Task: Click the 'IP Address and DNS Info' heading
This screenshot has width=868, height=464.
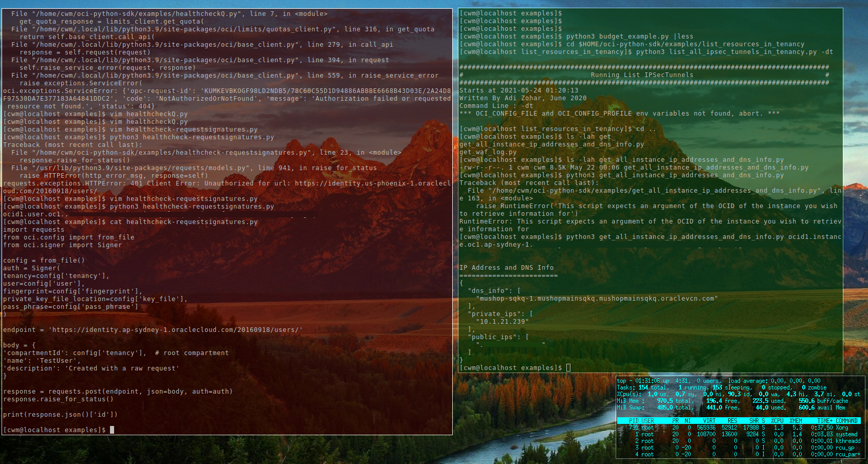Action: [x=506, y=268]
